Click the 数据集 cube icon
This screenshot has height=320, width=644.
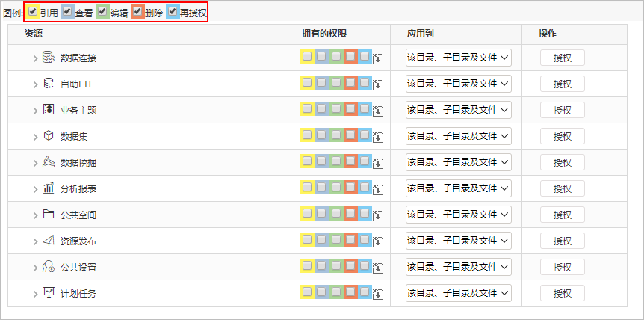click(49, 136)
